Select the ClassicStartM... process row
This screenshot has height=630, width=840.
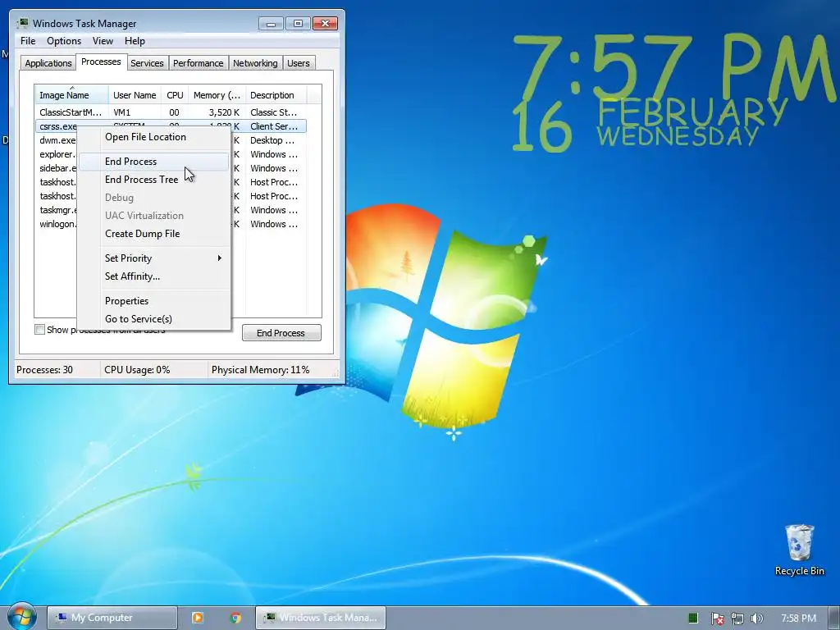[x=171, y=112]
